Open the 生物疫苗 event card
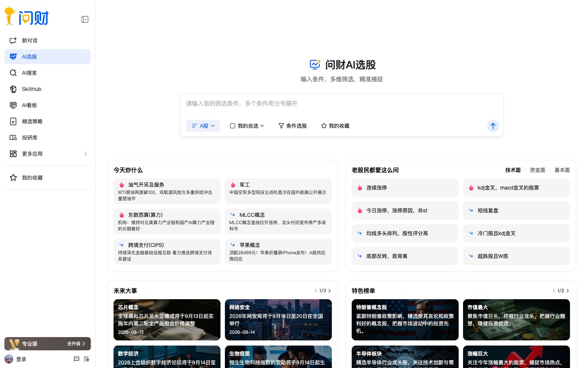 278,357
